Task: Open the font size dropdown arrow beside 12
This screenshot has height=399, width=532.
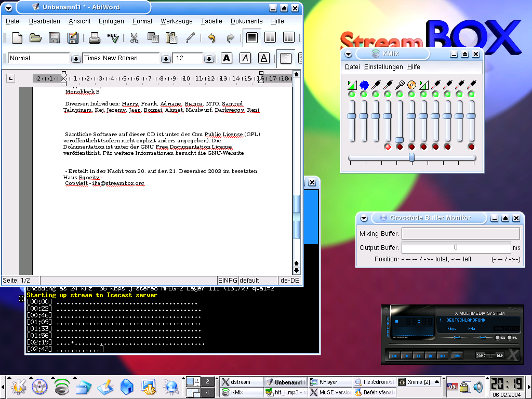Action: tap(209, 59)
